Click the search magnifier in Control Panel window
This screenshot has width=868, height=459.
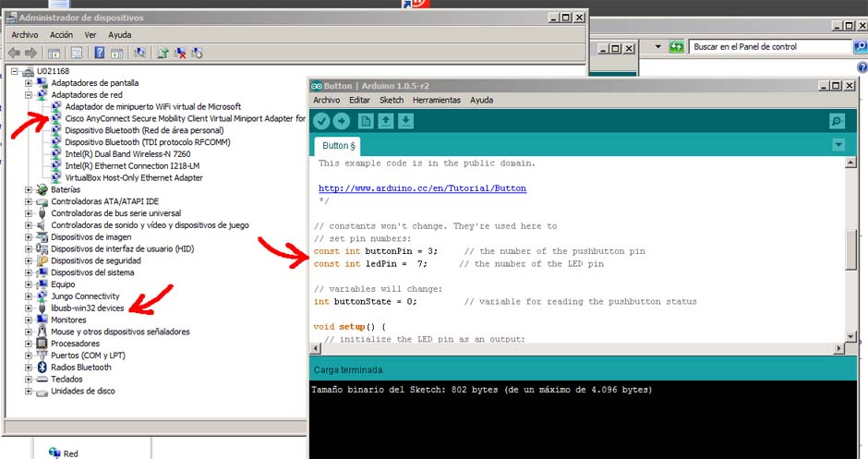(861, 46)
